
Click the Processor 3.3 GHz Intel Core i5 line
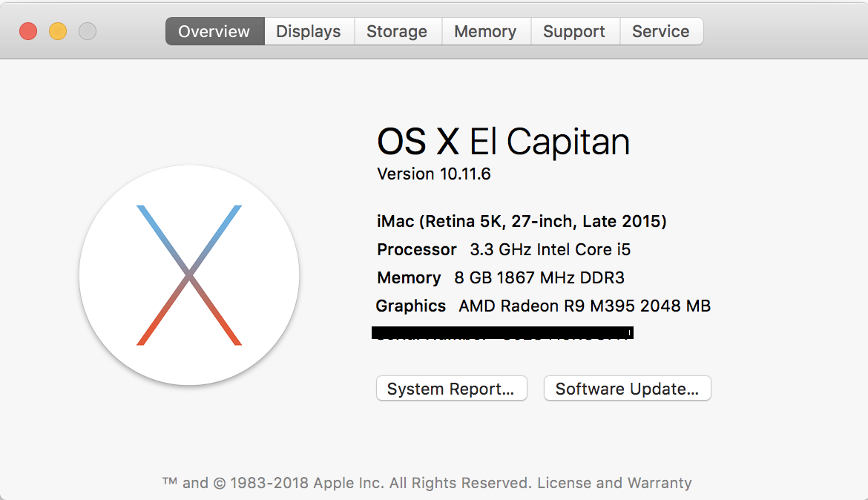point(504,249)
